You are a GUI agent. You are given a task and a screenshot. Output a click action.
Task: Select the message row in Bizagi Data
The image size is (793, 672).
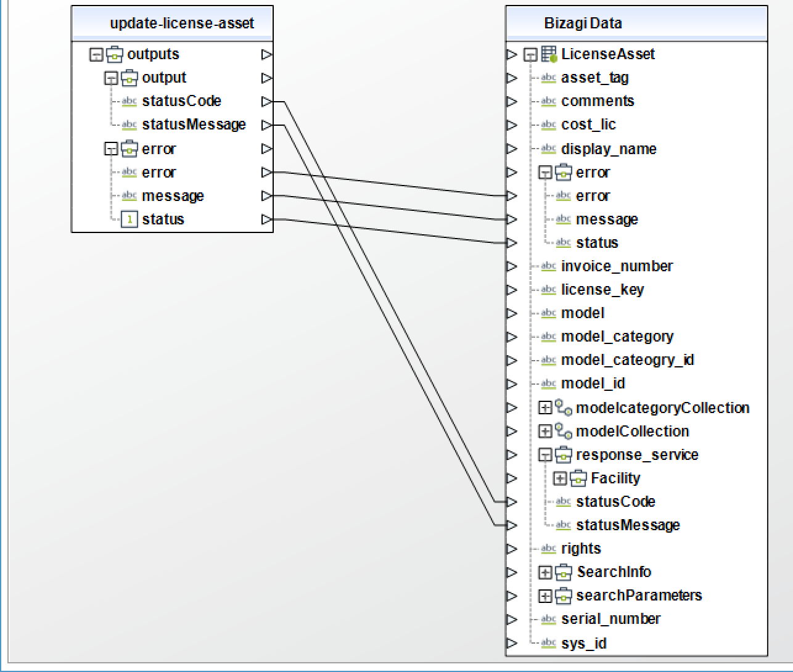coord(607,219)
